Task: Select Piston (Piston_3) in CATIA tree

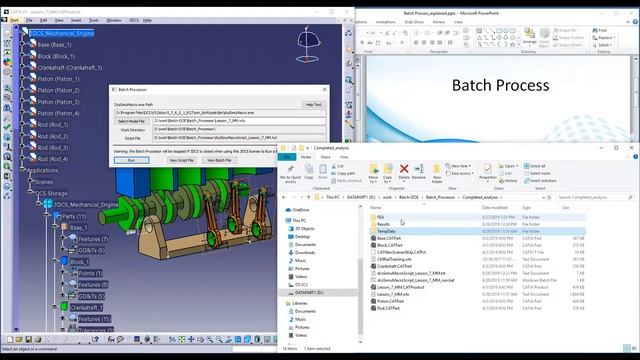Action: [58, 102]
